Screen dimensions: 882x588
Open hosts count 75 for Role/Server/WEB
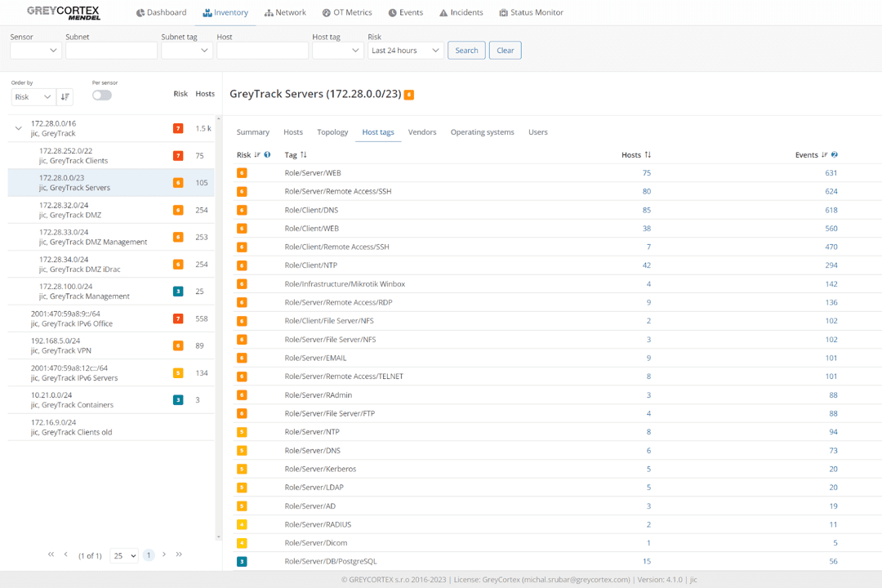pyautogui.click(x=647, y=173)
